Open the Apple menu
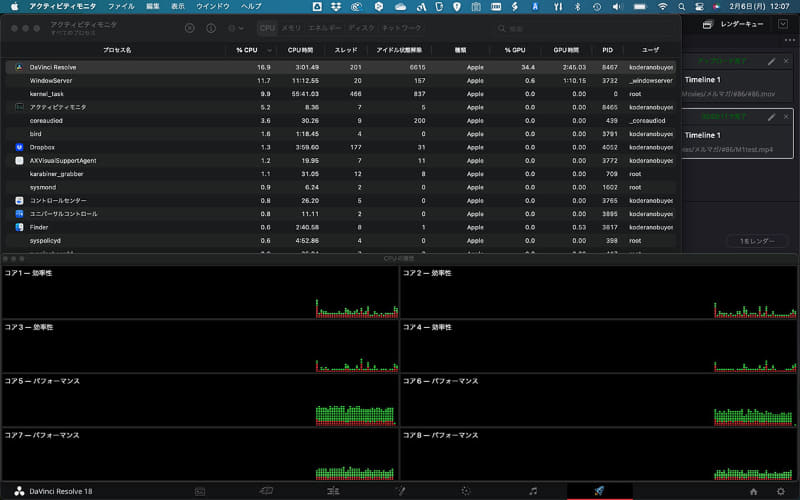This screenshot has width=800, height=500. (14, 6)
